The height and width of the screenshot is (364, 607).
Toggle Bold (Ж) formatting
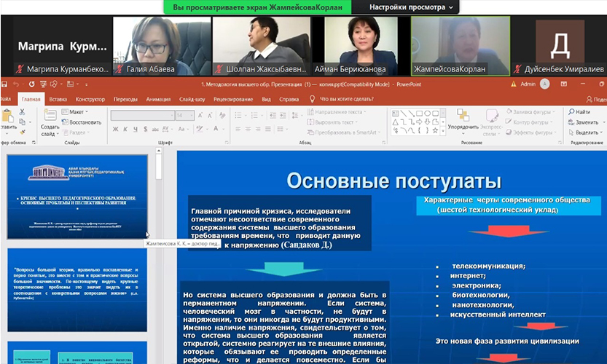tap(116, 130)
